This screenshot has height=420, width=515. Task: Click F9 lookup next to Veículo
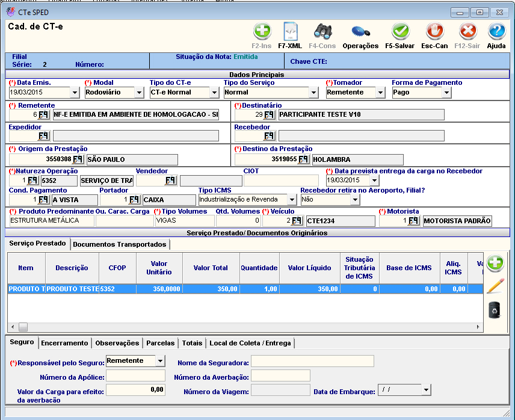pos(297,221)
